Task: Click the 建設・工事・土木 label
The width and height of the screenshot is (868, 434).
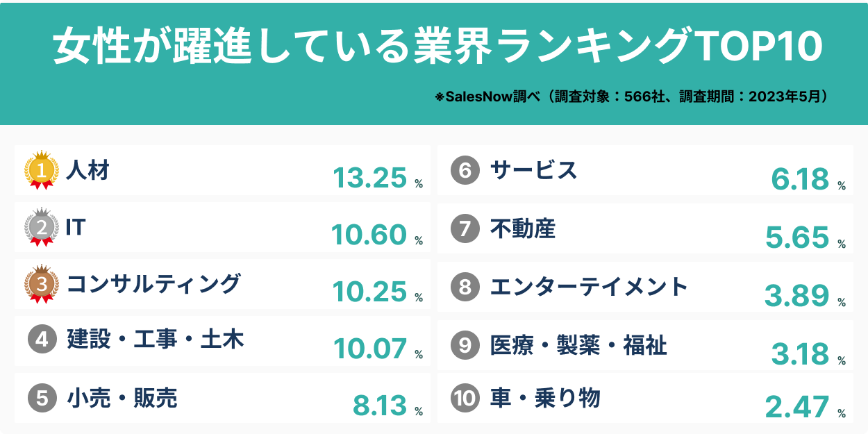Action: click(x=156, y=340)
